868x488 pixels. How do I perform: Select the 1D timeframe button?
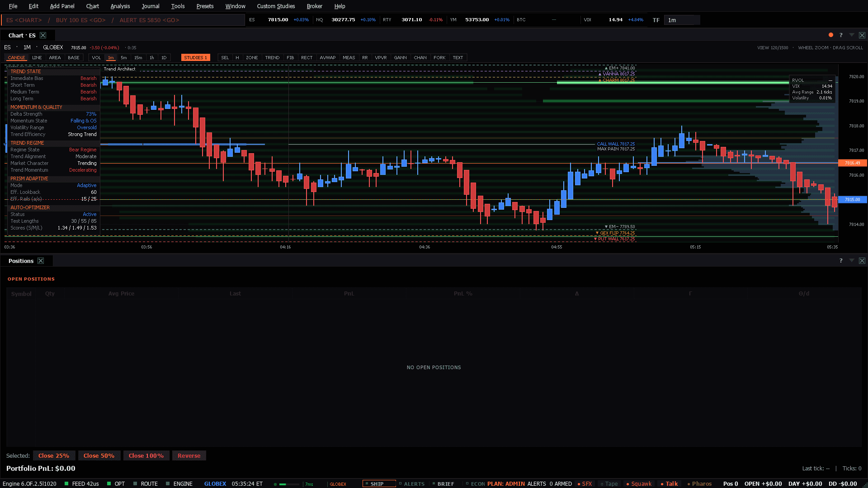[164, 57]
